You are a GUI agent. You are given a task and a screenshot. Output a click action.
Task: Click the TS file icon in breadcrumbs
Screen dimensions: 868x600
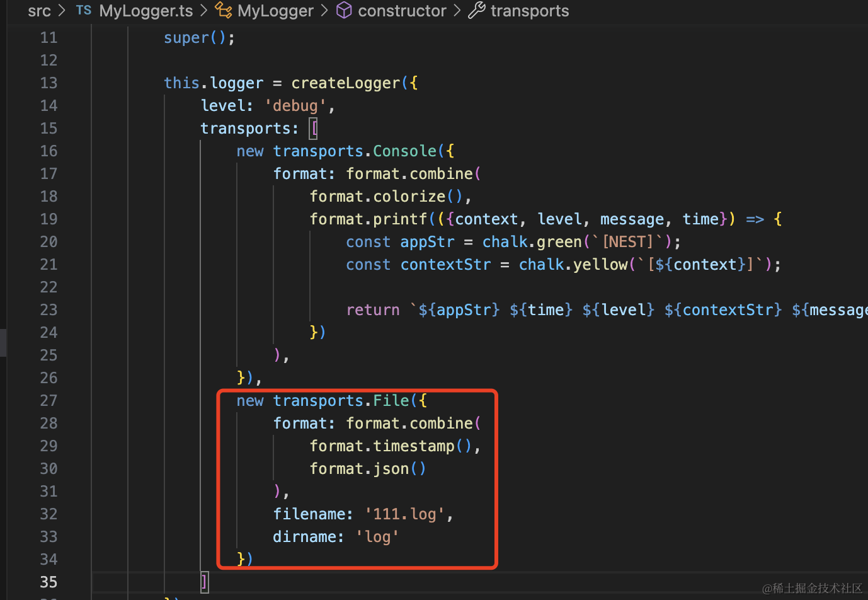pos(83,11)
